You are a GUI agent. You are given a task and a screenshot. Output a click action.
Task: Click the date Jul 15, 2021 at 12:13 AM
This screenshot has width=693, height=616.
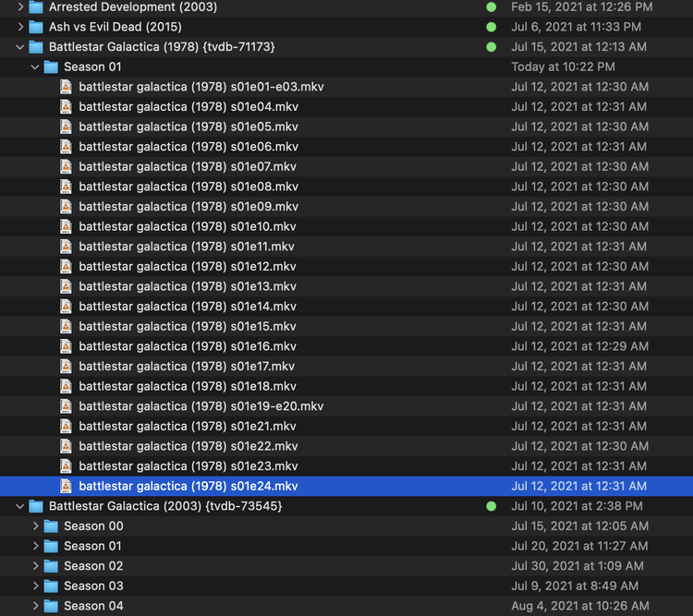tap(578, 47)
